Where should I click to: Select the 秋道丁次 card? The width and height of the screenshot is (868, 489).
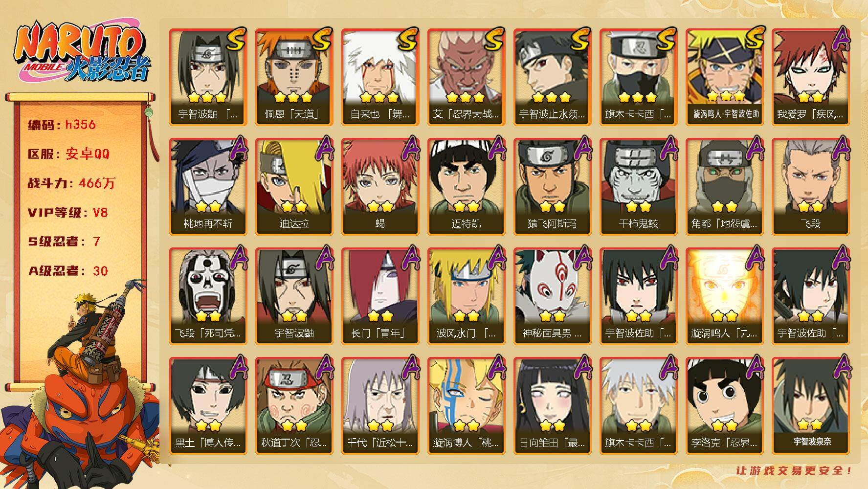(x=294, y=406)
